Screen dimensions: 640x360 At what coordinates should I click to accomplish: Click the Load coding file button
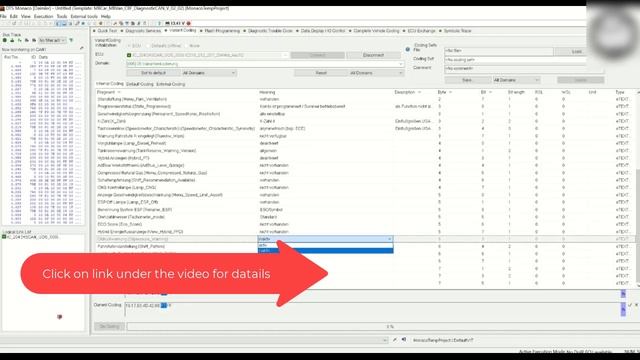[576, 51]
